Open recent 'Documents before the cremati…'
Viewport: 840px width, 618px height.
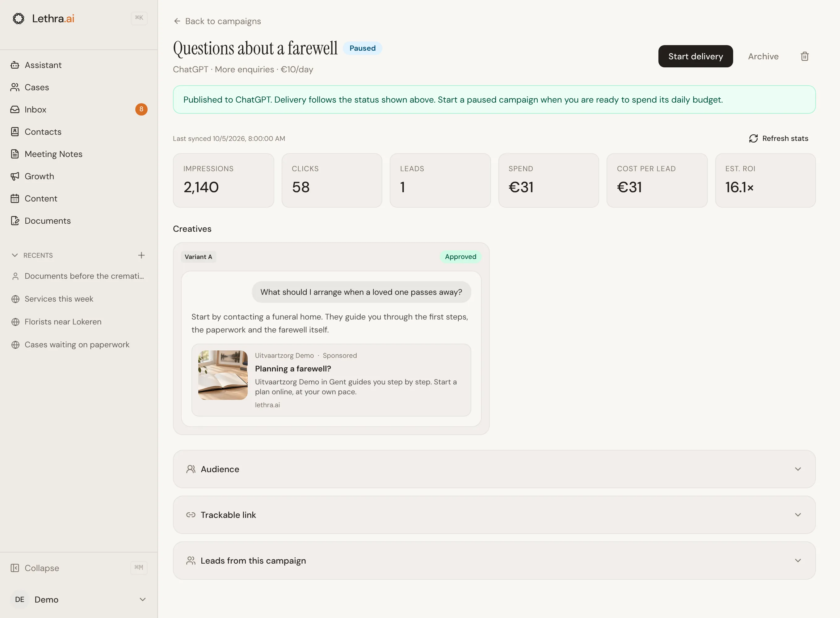pos(78,276)
